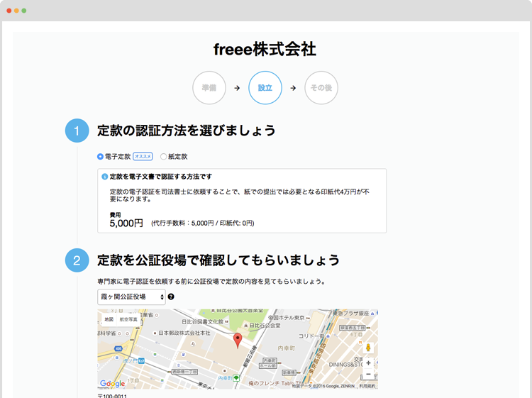
Task: Click the 内幸町 map label
Action: coord(286,348)
